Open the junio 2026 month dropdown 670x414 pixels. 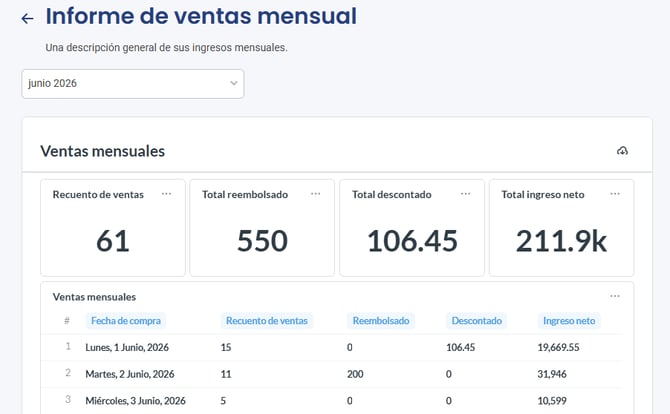click(133, 84)
